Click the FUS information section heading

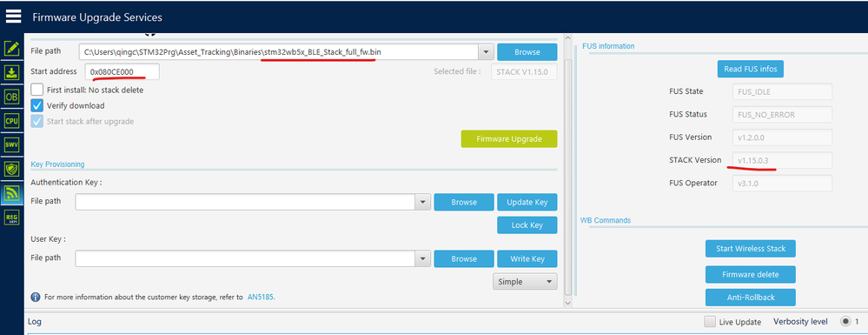608,46
